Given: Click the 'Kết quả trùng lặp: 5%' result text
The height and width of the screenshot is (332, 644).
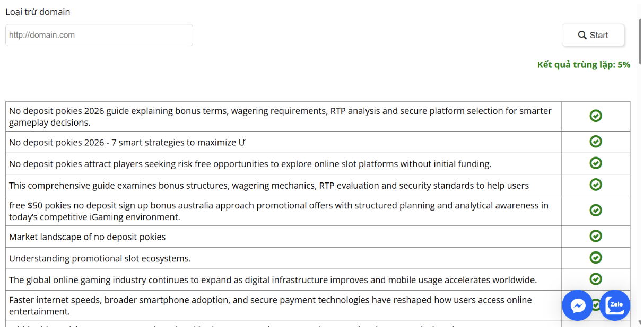Looking at the screenshot, I should (584, 65).
